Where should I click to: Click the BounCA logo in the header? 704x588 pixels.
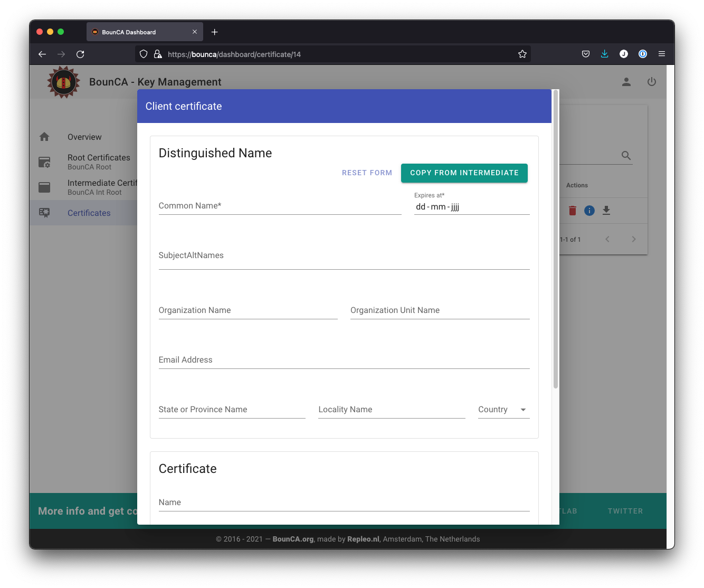pos(63,81)
